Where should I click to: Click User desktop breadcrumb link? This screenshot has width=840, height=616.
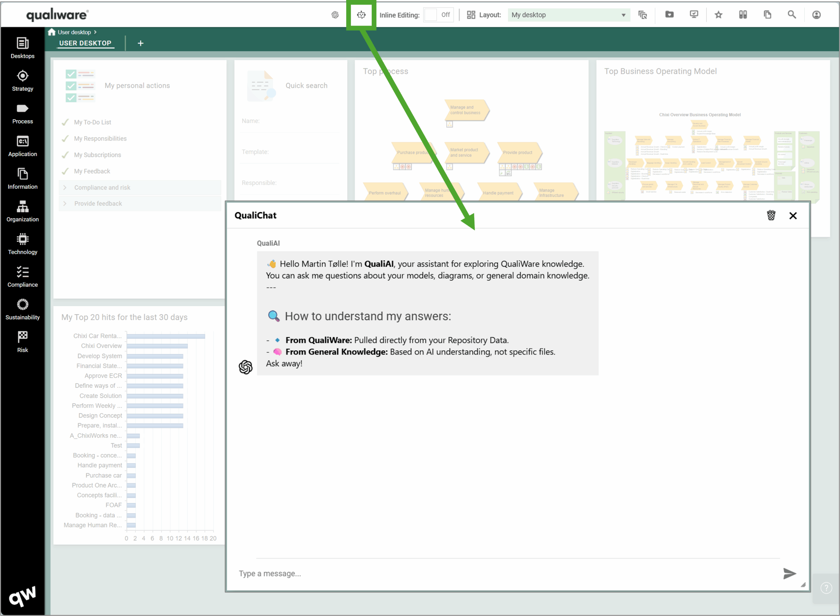coord(74,32)
